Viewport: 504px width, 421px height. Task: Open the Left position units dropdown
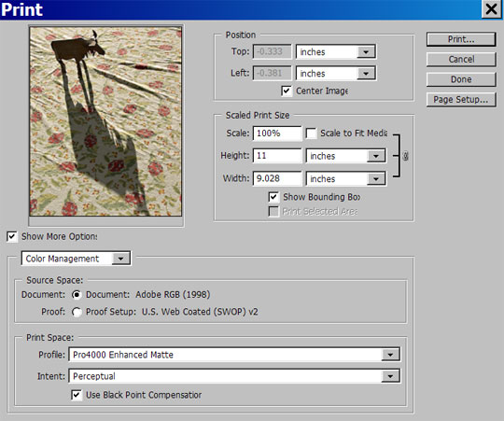[x=336, y=74]
